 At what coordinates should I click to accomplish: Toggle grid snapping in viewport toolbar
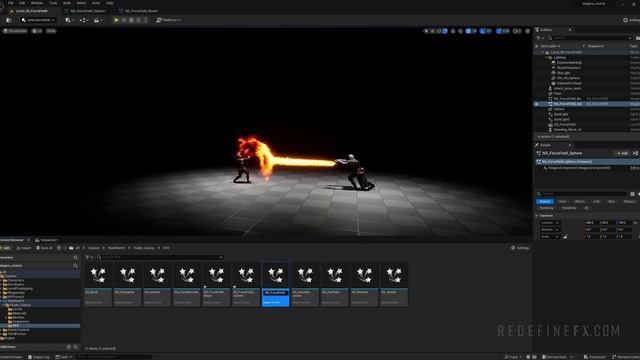coord(468,31)
